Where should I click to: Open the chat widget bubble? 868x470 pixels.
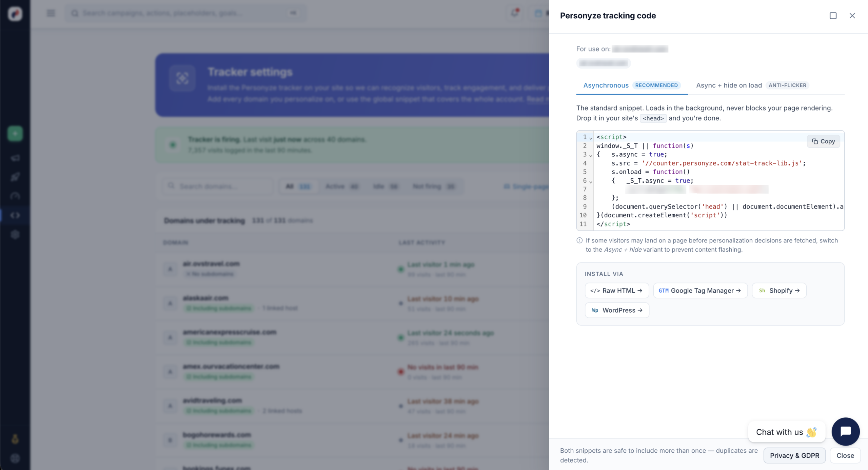tap(846, 431)
